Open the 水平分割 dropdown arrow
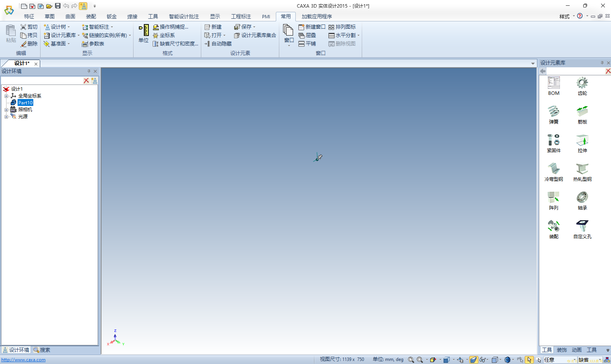This screenshot has width=611, height=364. pyautogui.click(x=358, y=36)
